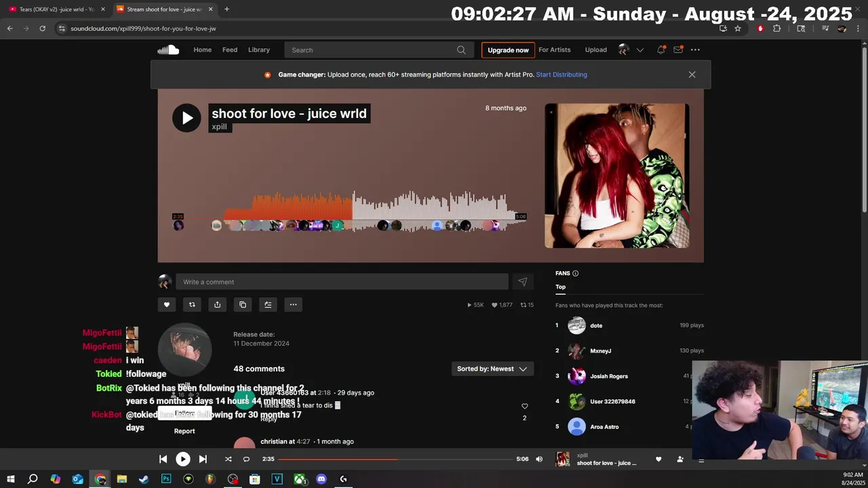The image size is (868, 488).
Task: Follow artist icon in bottom player bar
Action: tap(680, 459)
